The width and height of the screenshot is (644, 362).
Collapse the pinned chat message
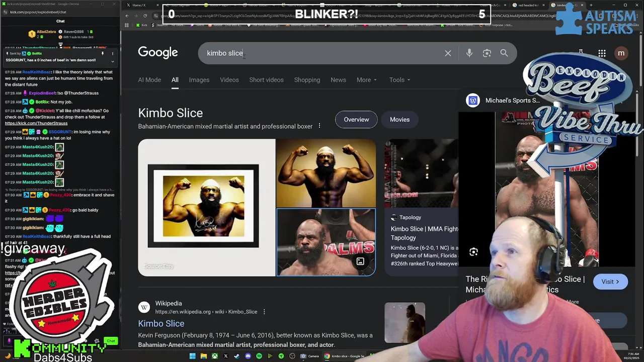click(x=113, y=61)
